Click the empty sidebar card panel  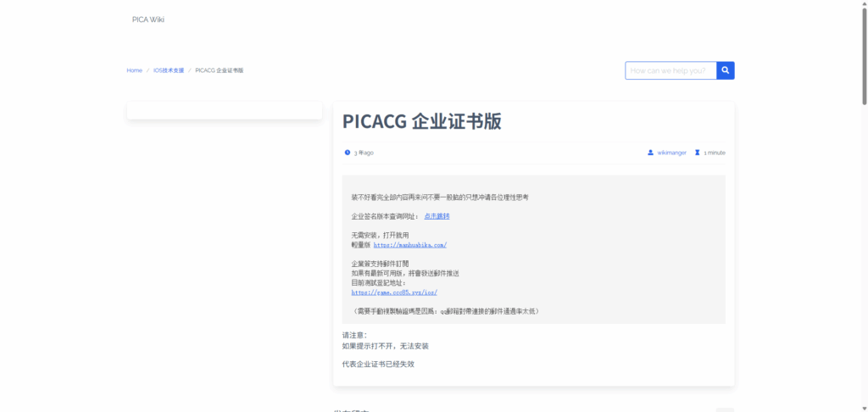(x=224, y=110)
